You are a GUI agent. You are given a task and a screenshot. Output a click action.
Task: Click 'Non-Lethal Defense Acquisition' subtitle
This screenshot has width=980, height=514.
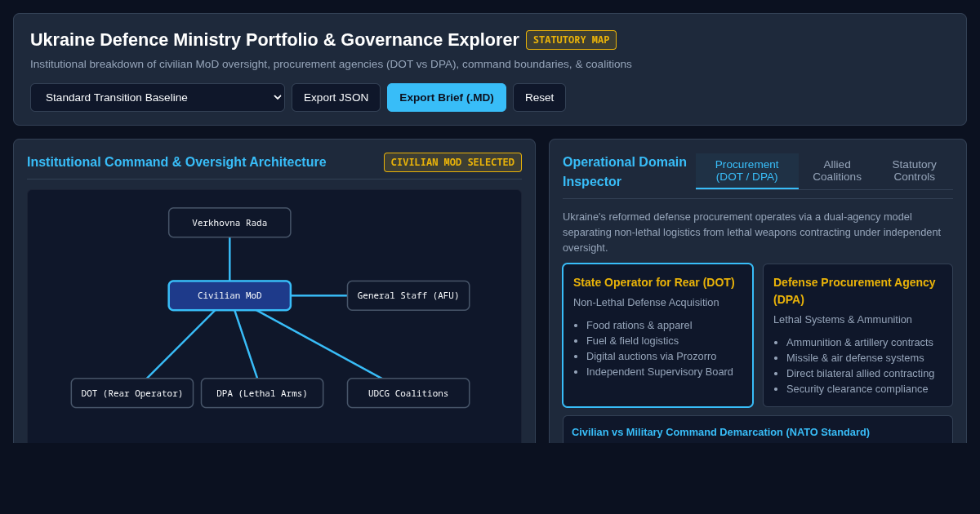(x=646, y=302)
